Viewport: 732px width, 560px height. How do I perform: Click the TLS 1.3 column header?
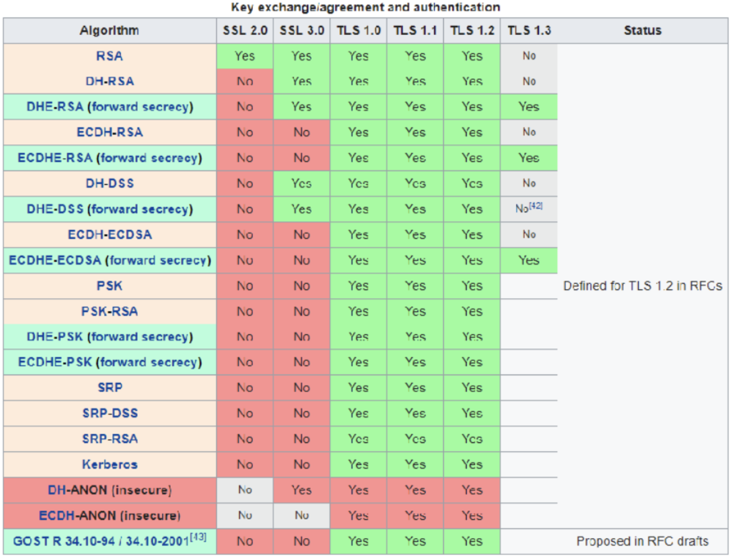click(529, 31)
